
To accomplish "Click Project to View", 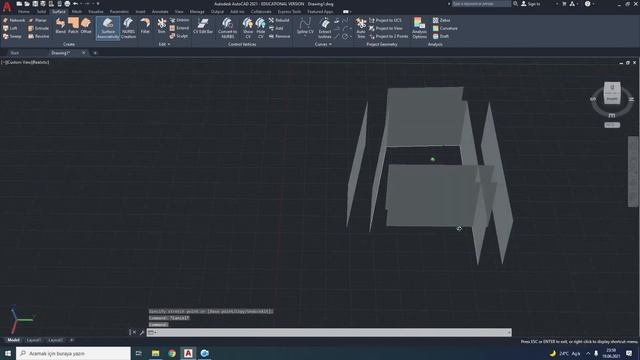I will 386,28.
